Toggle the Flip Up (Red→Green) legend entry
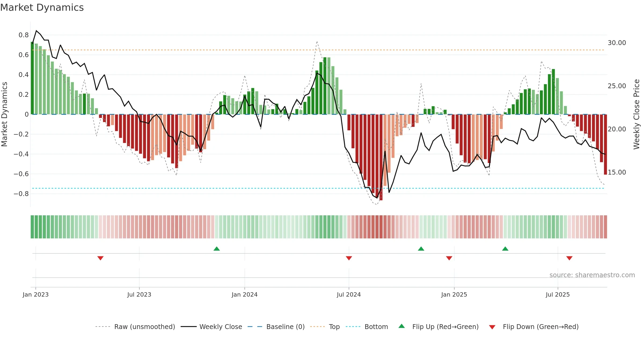Image resolution: width=644 pixels, height=362 pixels. [438, 327]
